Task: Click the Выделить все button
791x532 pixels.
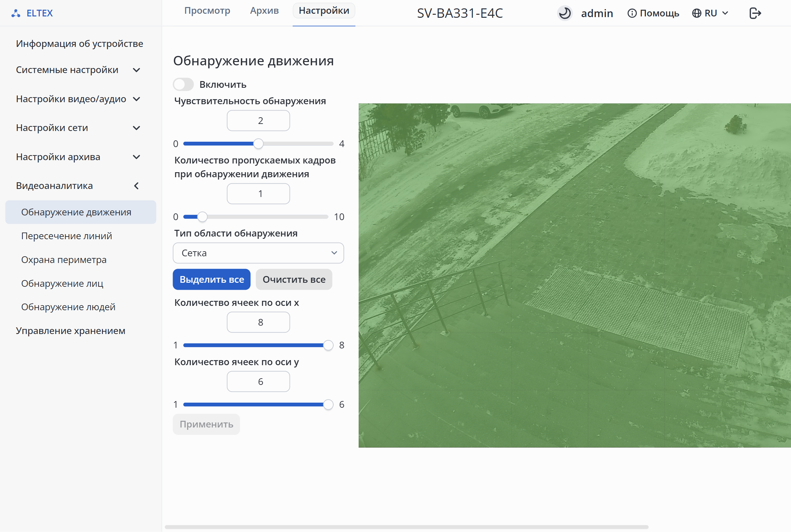Action: (x=212, y=280)
